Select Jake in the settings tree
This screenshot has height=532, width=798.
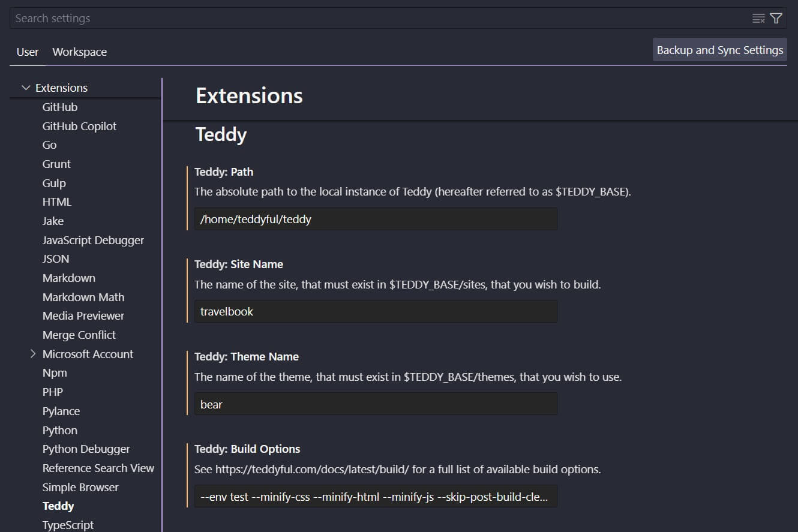(x=53, y=221)
